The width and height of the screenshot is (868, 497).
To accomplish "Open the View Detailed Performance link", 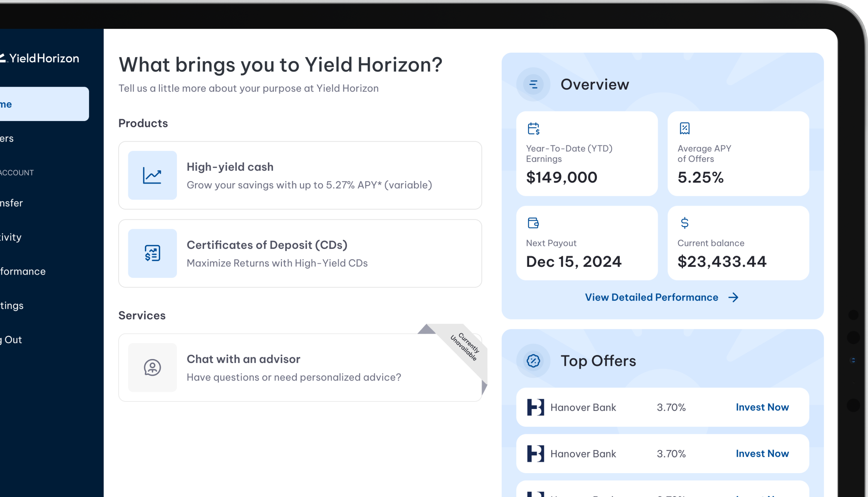I will coord(651,298).
